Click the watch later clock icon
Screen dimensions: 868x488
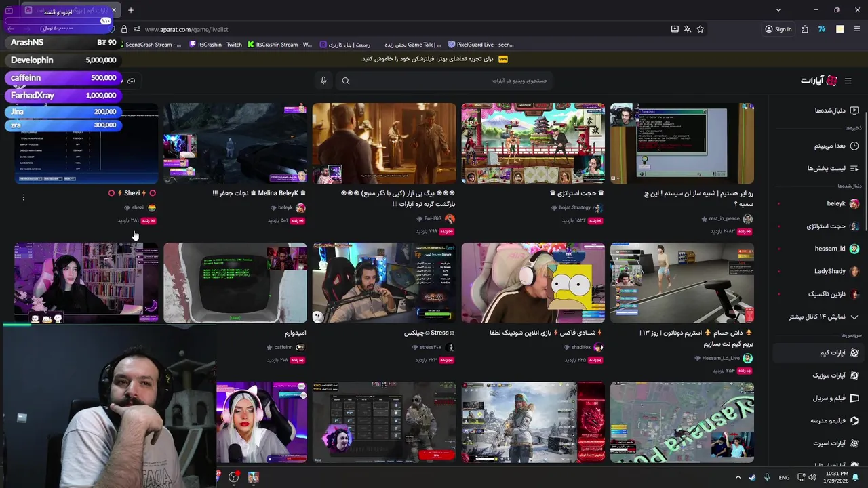(854, 146)
